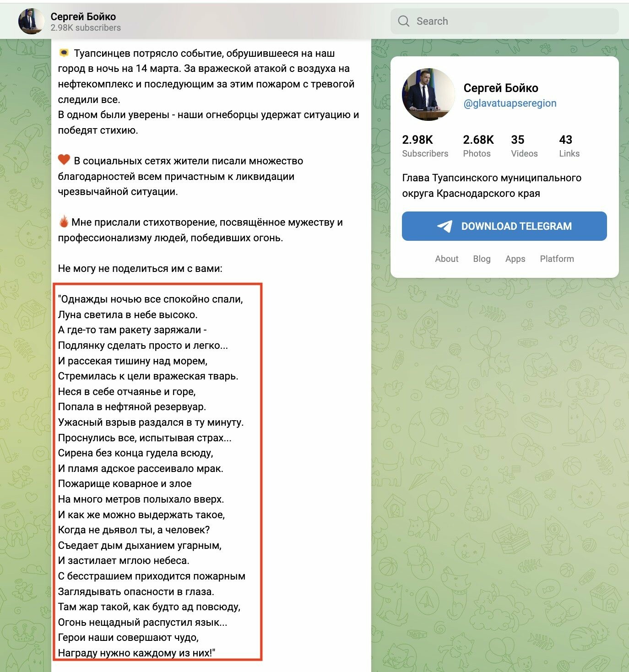Open the @glavatuapseregion username link
This screenshot has width=629, height=672.
point(510,103)
